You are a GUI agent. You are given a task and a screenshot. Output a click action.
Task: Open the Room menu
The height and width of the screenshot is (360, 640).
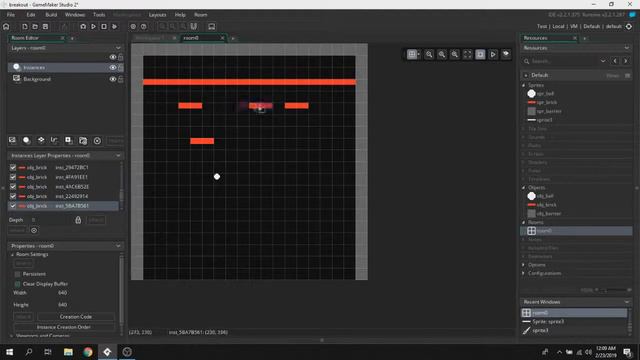(x=200, y=15)
